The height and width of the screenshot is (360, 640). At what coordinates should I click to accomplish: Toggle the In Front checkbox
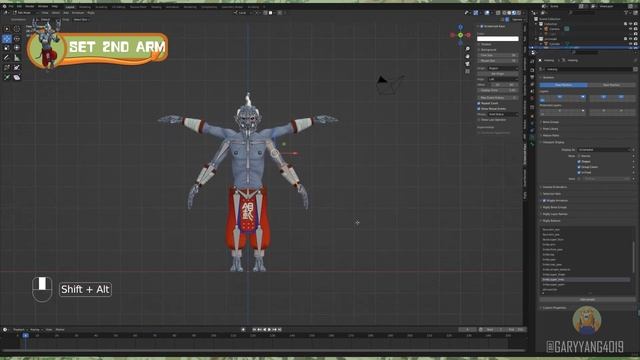click(x=579, y=172)
